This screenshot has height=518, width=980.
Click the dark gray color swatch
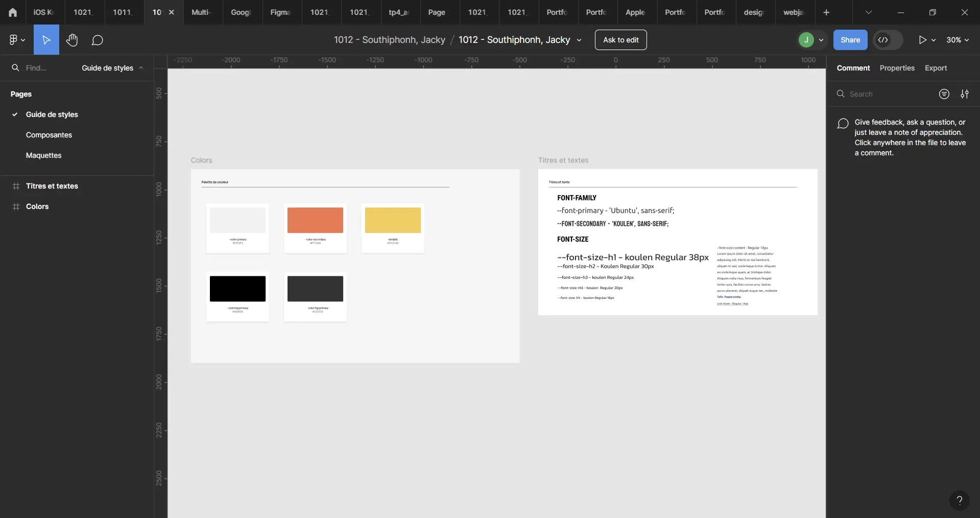[315, 289]
